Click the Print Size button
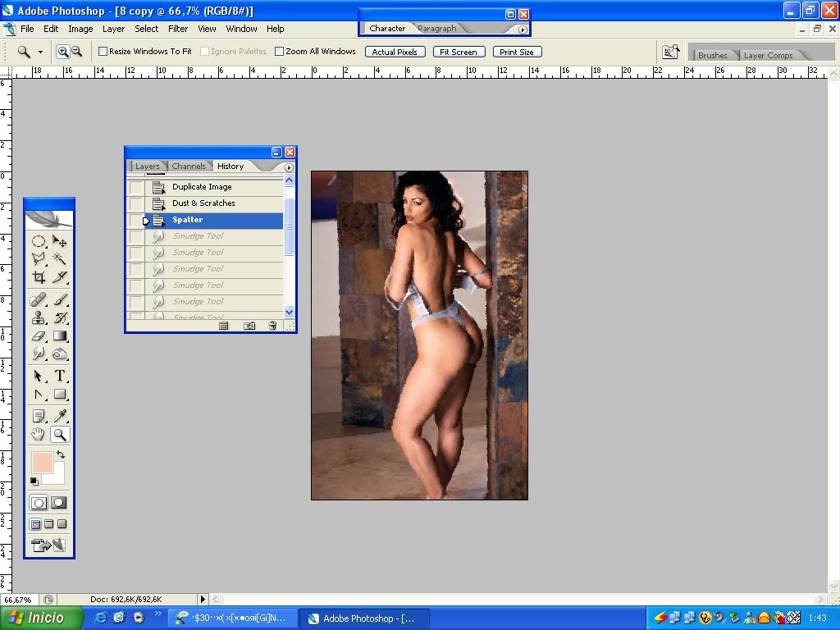This screenshot has width=840, height=630. point(517,52)
